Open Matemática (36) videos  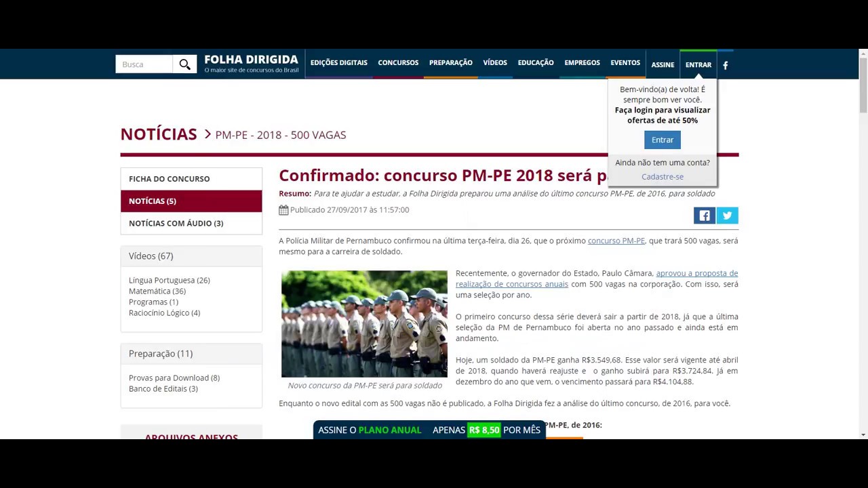pos(157,291)
